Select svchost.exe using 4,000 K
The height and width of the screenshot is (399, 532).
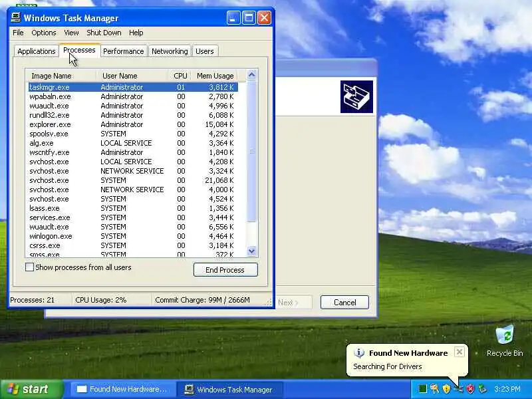pyautogui.click(x=133, y=190)
